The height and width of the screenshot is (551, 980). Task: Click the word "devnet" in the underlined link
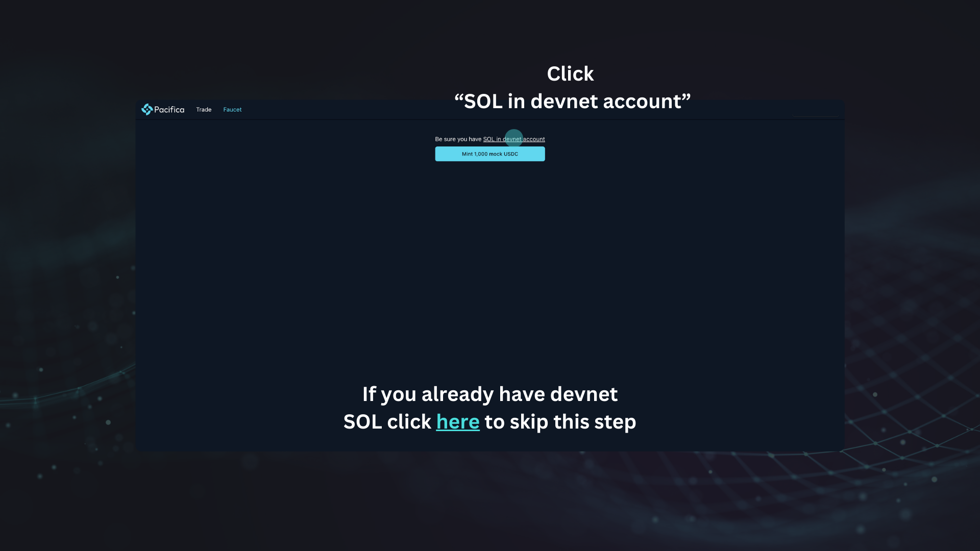512,139
